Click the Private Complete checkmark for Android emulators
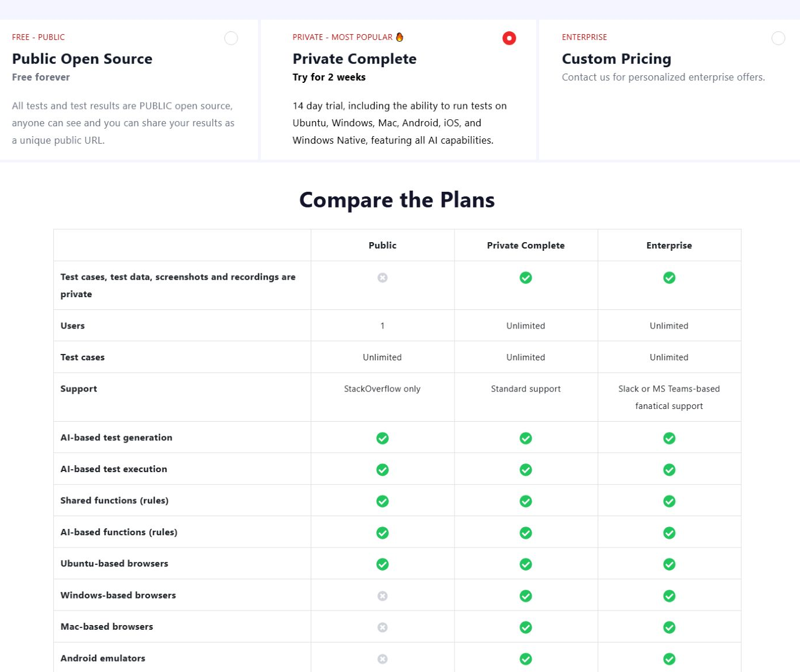The image size is (800, 672). [x=526, y=659]
